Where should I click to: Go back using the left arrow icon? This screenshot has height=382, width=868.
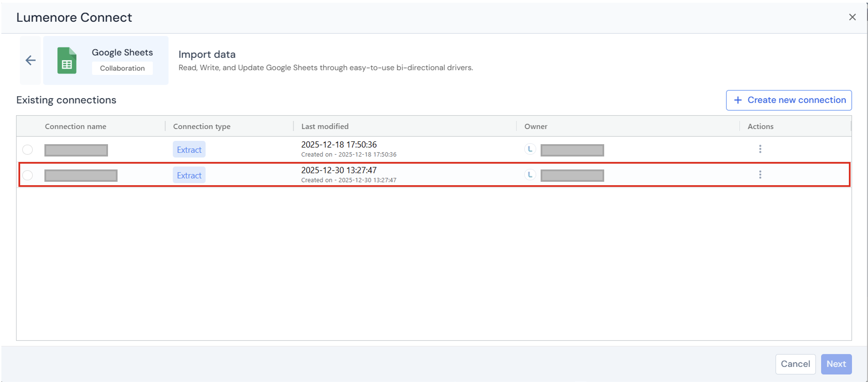click(x=30, y=60)
